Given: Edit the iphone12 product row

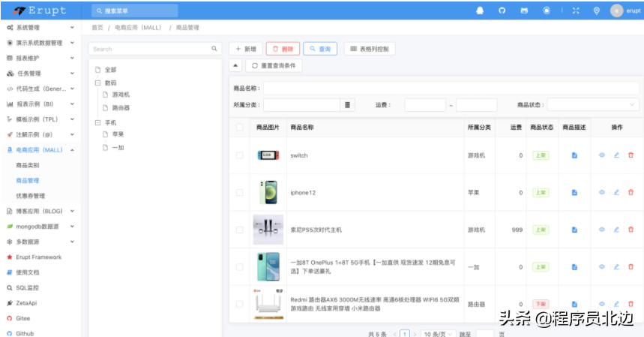Looking at the screenshot, I should 616,192.
